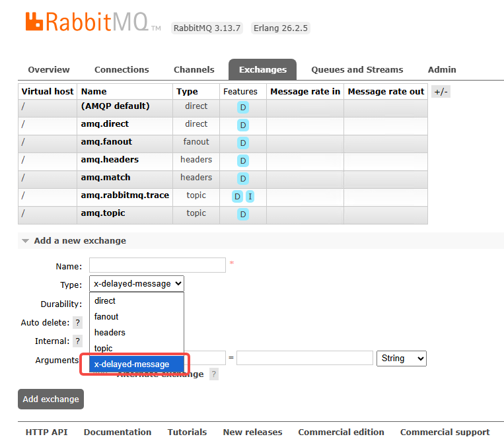Click the D badge for amq.rabbitmq.trace
Image resolution: width=504 pixels, height=447 pixels.
pos(237,196)
